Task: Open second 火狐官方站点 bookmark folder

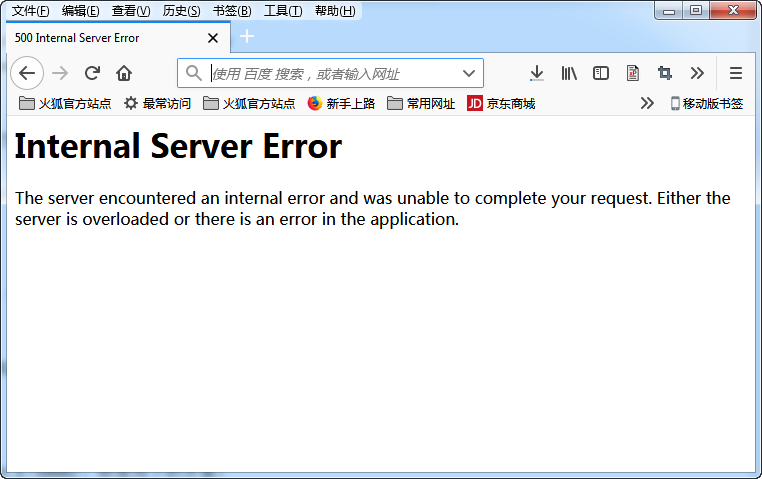Action: pos(249,103)
